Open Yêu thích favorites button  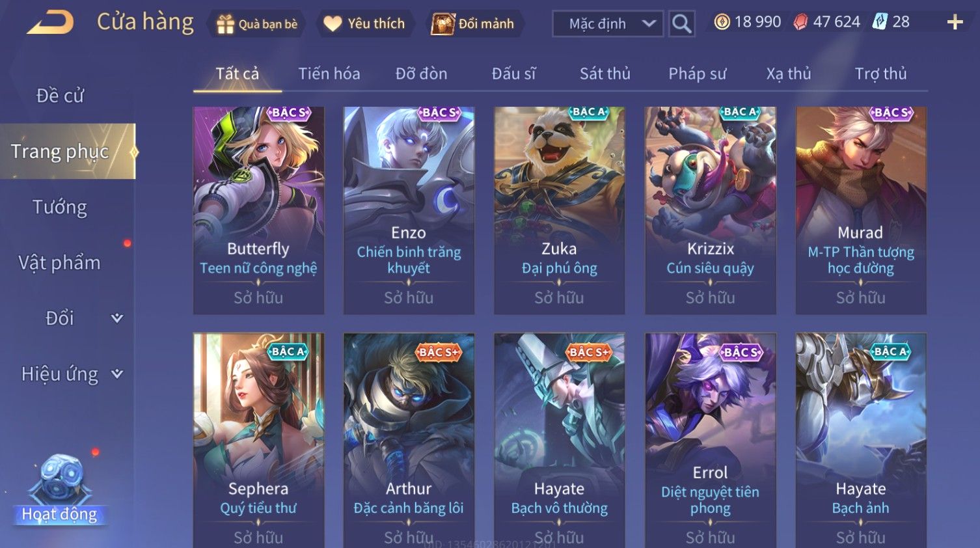pos(364,24)
